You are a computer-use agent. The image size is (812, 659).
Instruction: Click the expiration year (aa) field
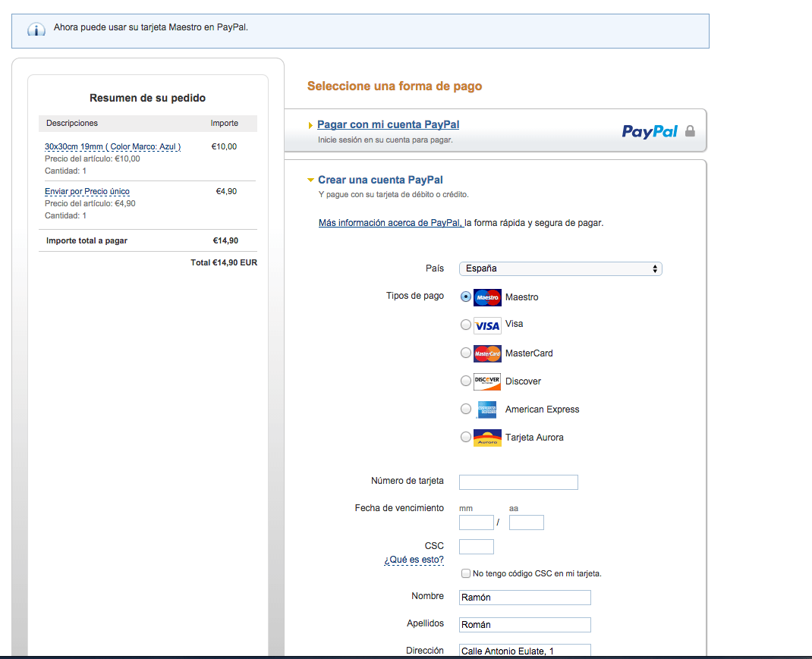526,522
